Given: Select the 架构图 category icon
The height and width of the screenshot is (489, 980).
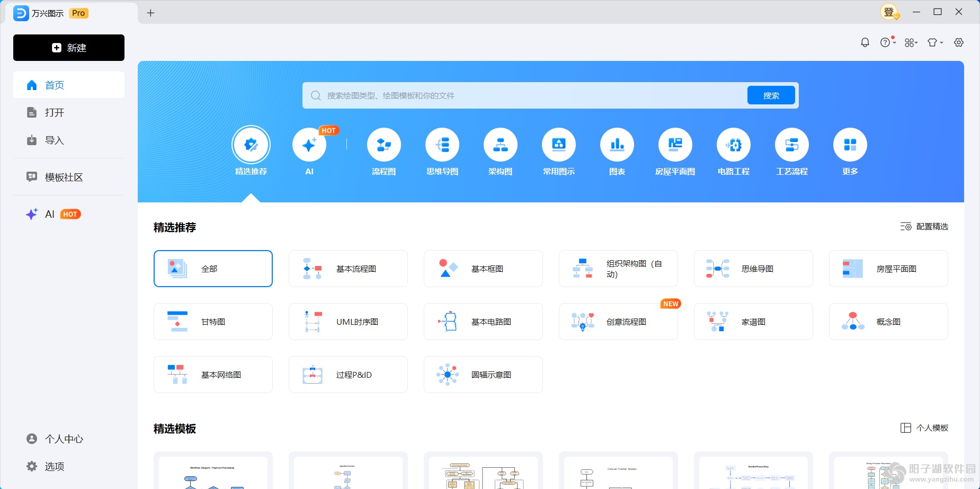Looking at the screenshot, I should 500,144.
